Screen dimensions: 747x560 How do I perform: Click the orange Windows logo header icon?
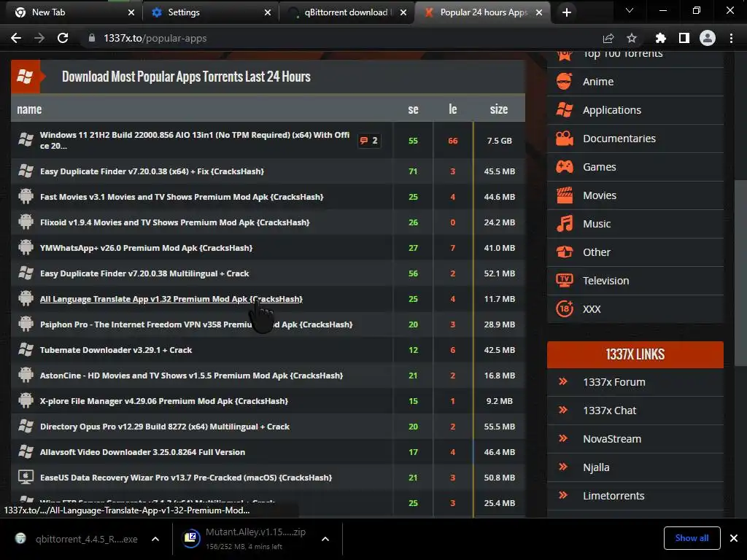coord(25,76)
